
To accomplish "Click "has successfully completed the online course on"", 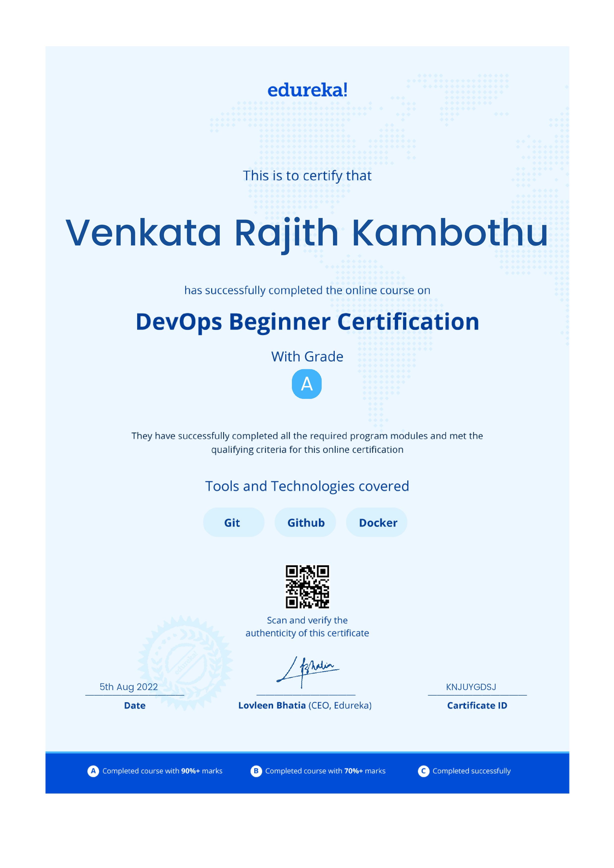I will (307, 290).
